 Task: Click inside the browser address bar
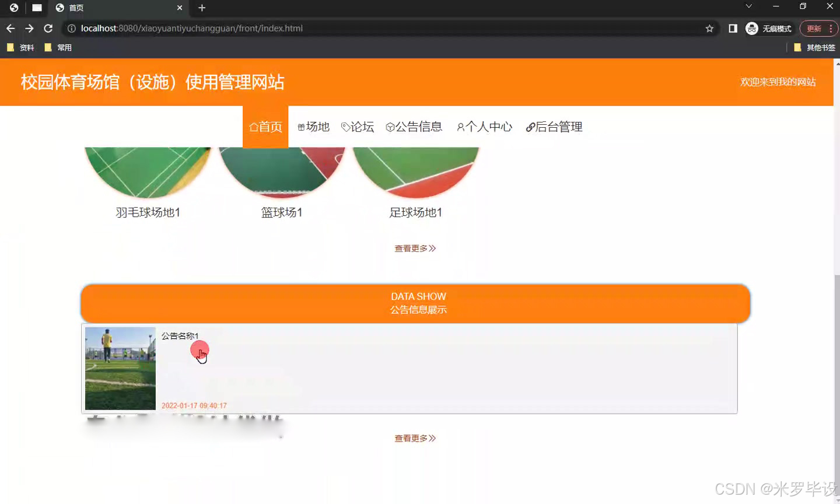coord(350,28)
